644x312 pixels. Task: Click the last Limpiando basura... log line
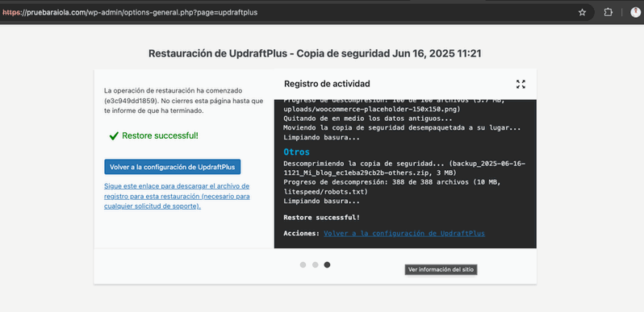(321, 202)
